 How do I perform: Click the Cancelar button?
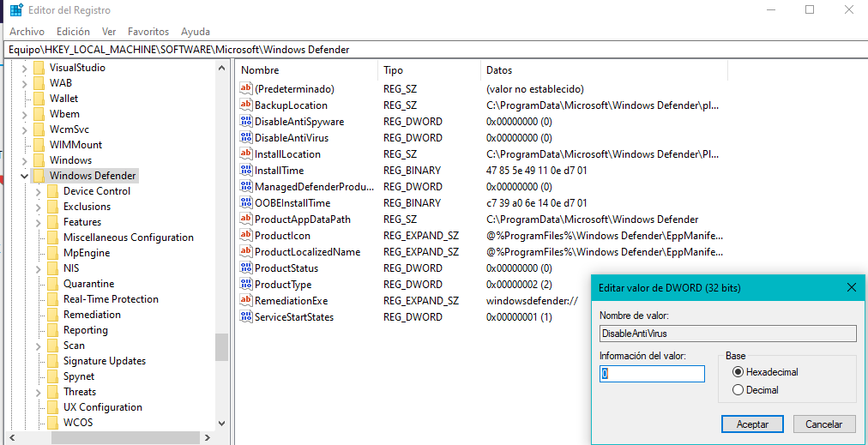[823, 424]
